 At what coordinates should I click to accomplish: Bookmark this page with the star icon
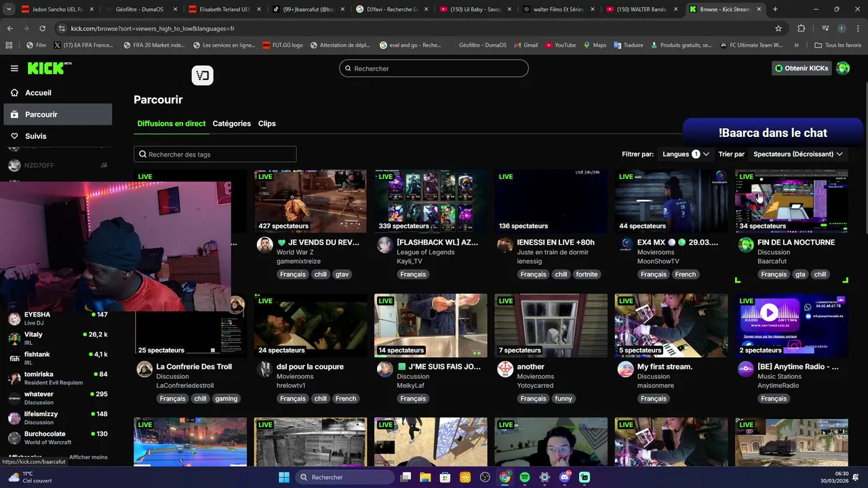tap(778, 28)
